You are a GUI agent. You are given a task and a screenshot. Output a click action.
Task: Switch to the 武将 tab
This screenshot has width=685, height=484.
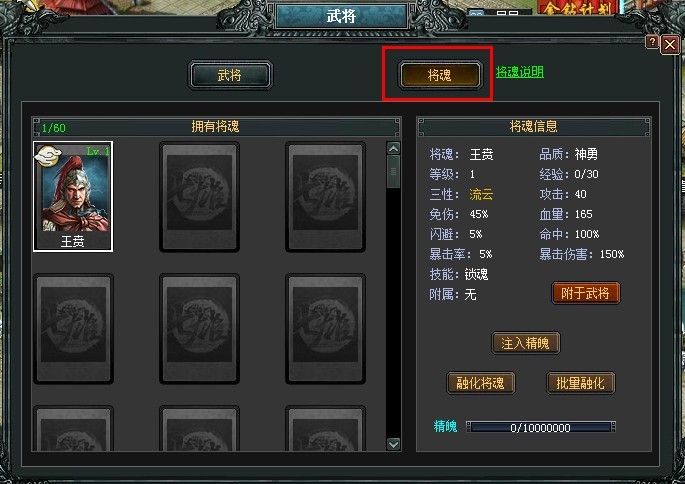(x=230, y=75)
